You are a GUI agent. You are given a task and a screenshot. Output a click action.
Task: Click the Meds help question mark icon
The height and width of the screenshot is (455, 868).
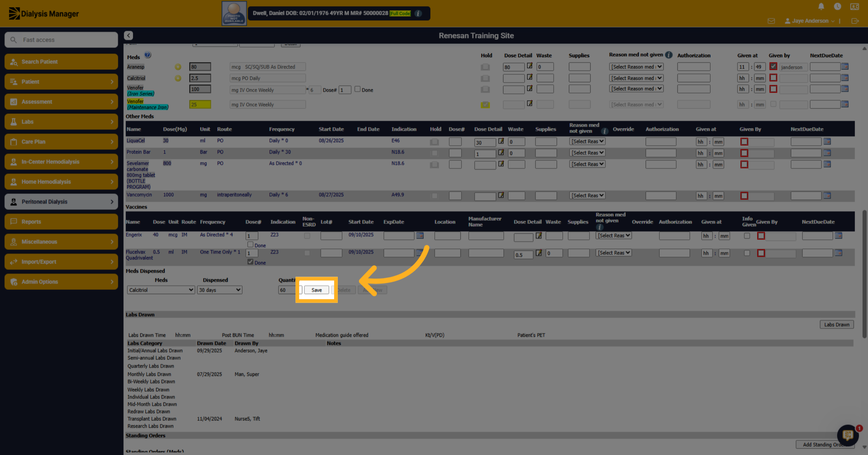click(x=148, y=55)
